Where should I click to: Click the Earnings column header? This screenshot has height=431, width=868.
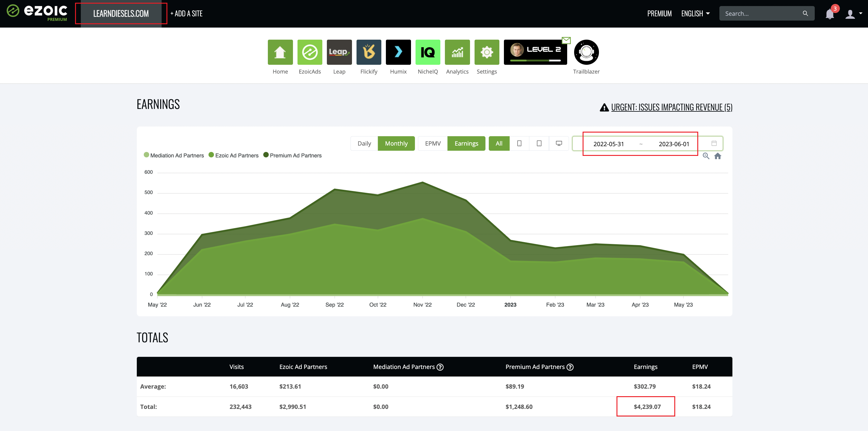click(x=645, y=367)
